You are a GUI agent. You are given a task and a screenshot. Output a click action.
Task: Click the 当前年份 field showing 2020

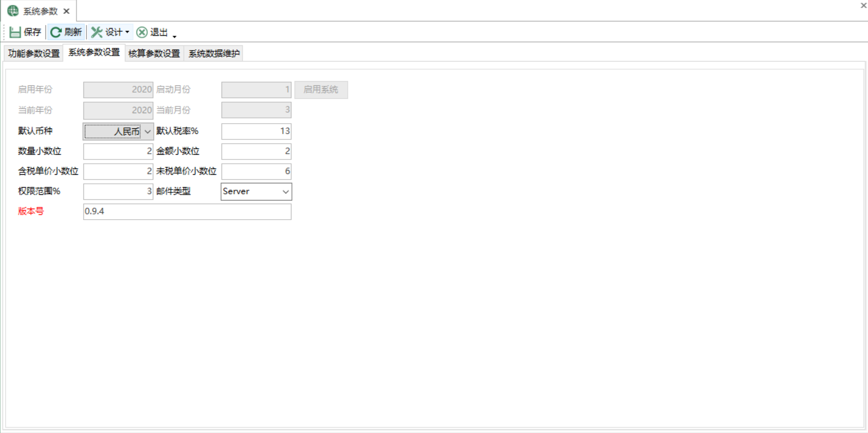pyautogui.click(x=118, y=110)
